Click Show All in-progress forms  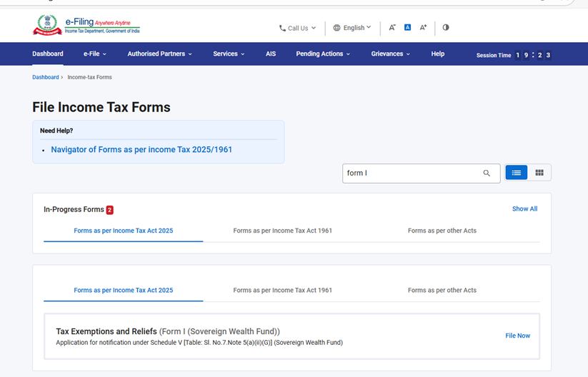tap(524, 209)
